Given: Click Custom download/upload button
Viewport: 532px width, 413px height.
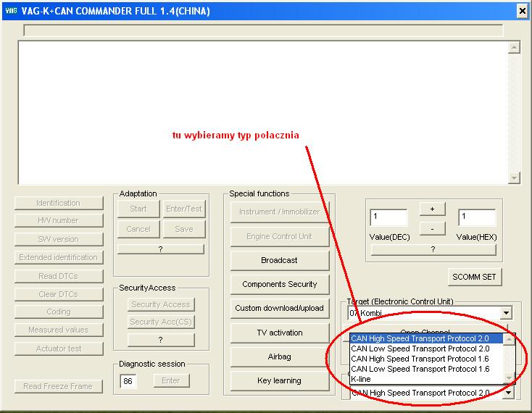Looking at the screenshot, I should 279,308.
